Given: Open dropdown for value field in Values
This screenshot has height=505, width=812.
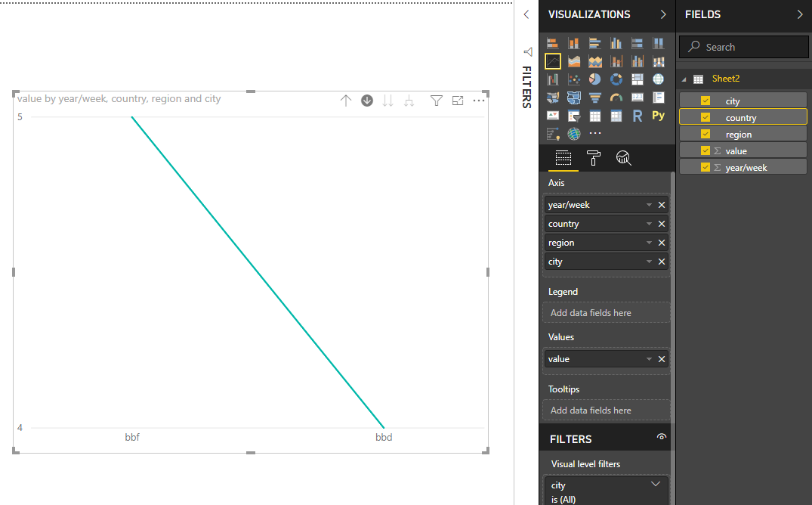Looking at the screenshot, I should 649,359.
